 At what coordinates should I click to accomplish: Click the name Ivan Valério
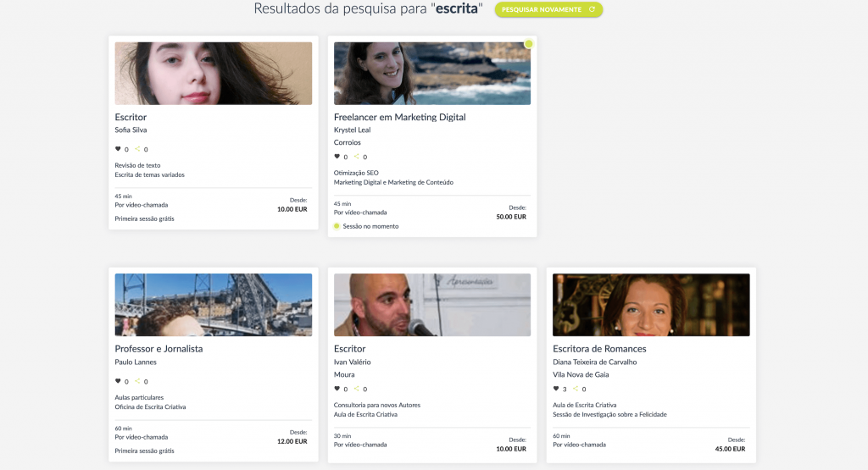352,362
